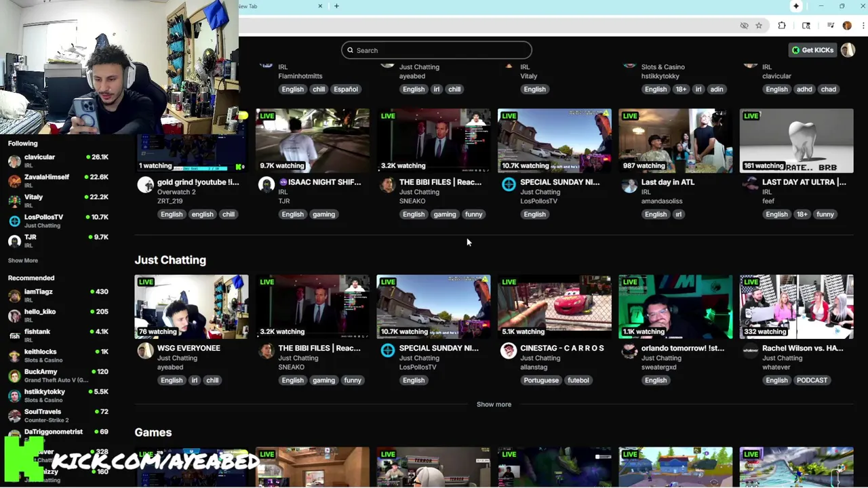
Task: Open the ISAAC NIGHT SHIFT stream thumbnail
Action: point(313,140)
